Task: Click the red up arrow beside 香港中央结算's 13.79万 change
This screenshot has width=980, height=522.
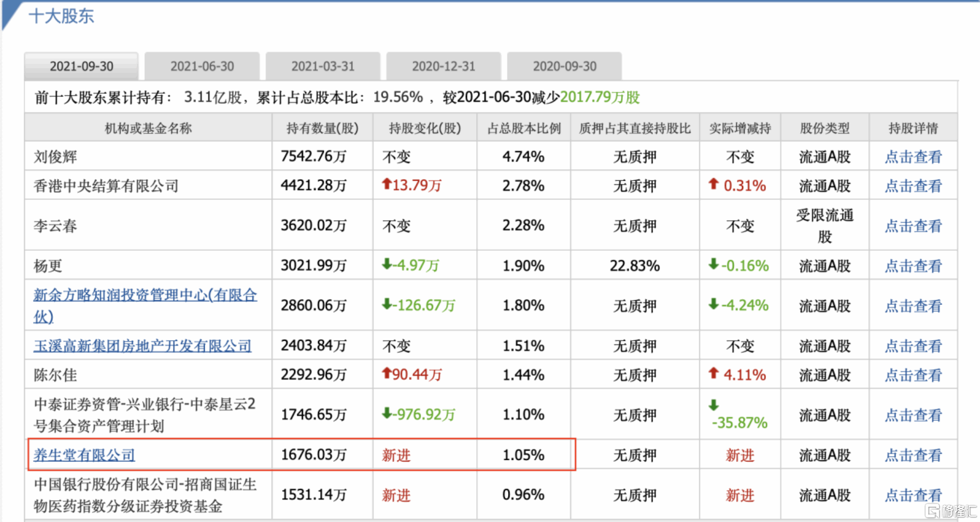Action: (x=387, y=186)
